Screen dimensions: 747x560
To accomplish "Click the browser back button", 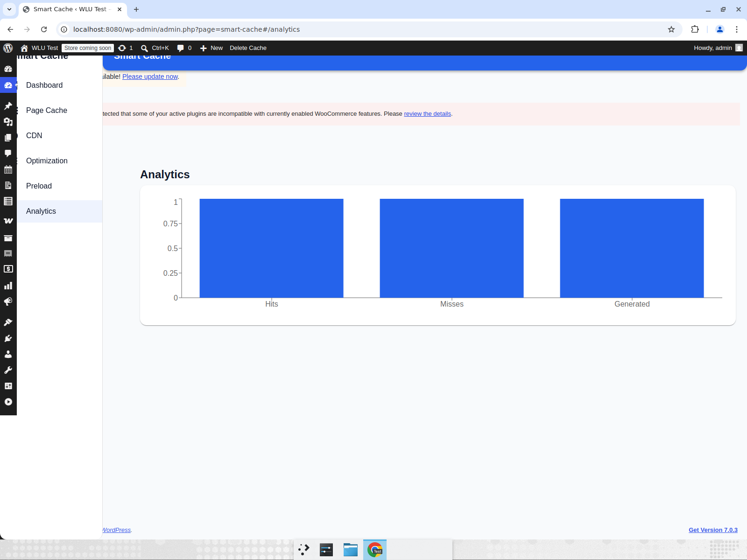I will pyautogui.click(x=10, y=29).
